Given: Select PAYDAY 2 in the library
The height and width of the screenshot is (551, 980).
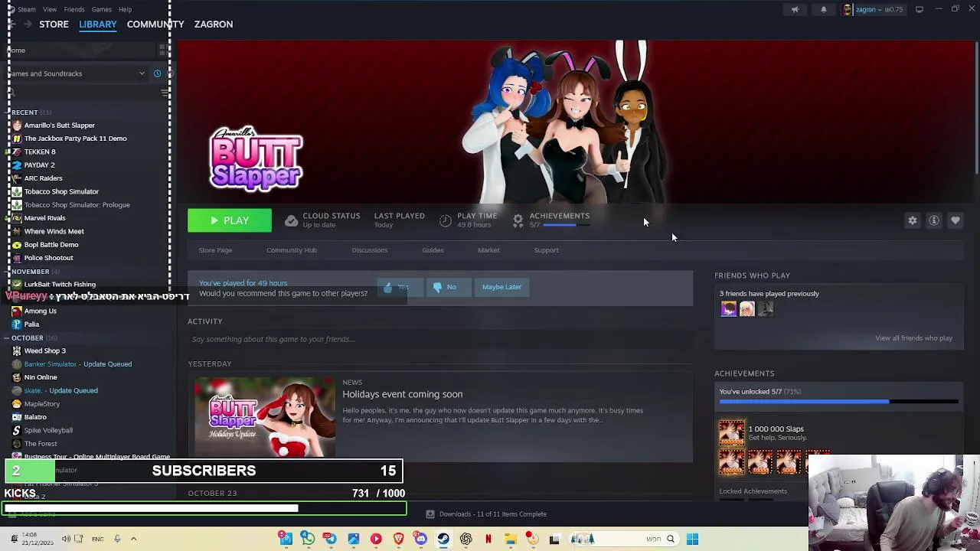Looking at the screenshot, I should (x=39, y=165).
